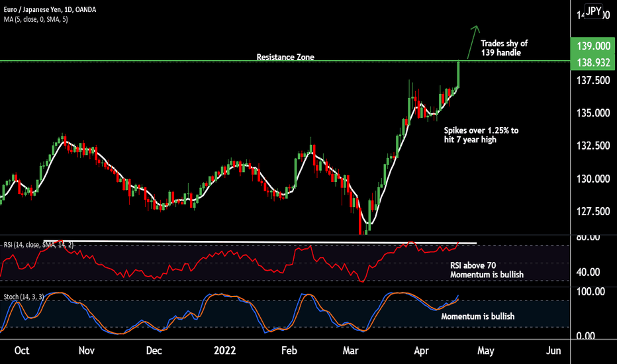Click the Stochastic 'Momentum is bullish' note
The height and width of the screenshot is (364, 617).
click(478, 316)
